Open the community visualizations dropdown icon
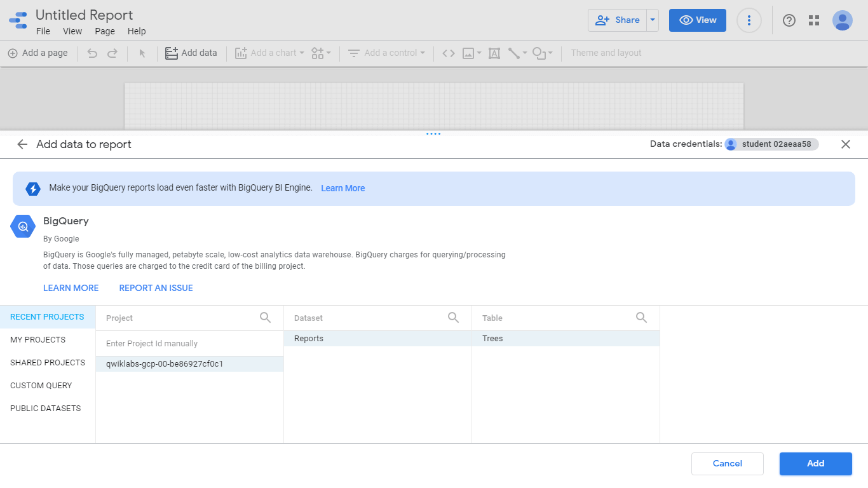 click(x=321, y=53)
